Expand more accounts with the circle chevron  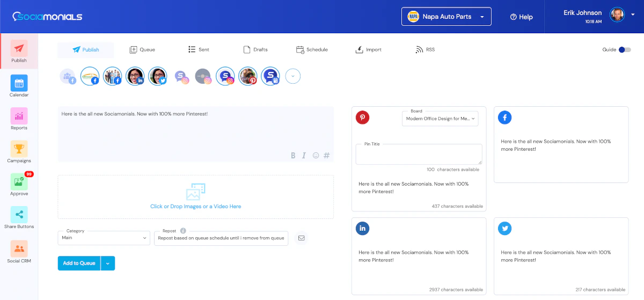292,76
